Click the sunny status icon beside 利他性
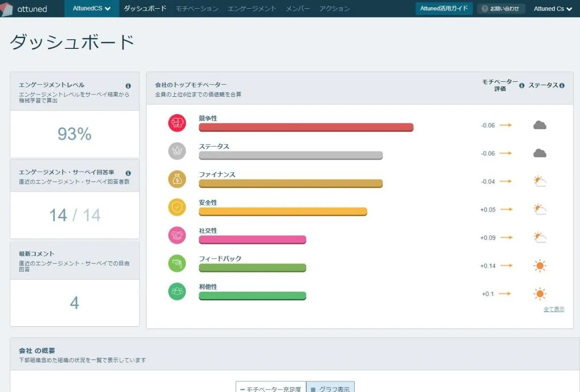The height and width of the screenshot is (392, 580). (x=539, y=293)
